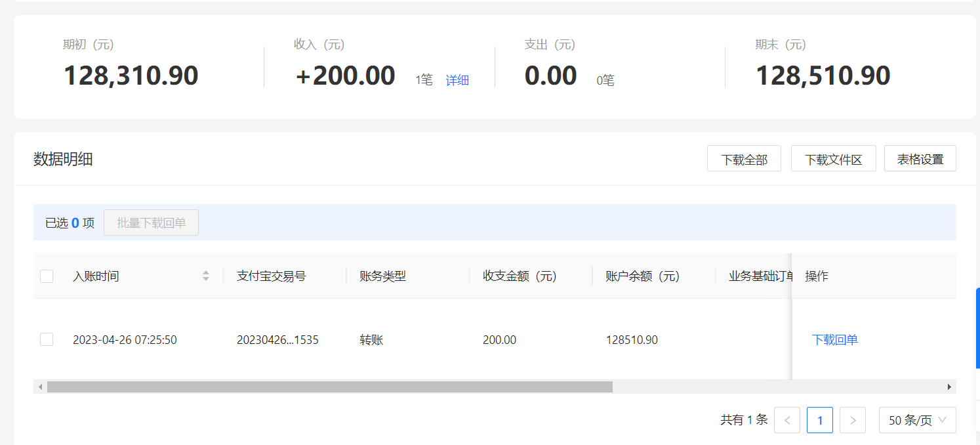Screen dimensions: 980x445
Task: Go to the previous page arrow
Action: 787,420
